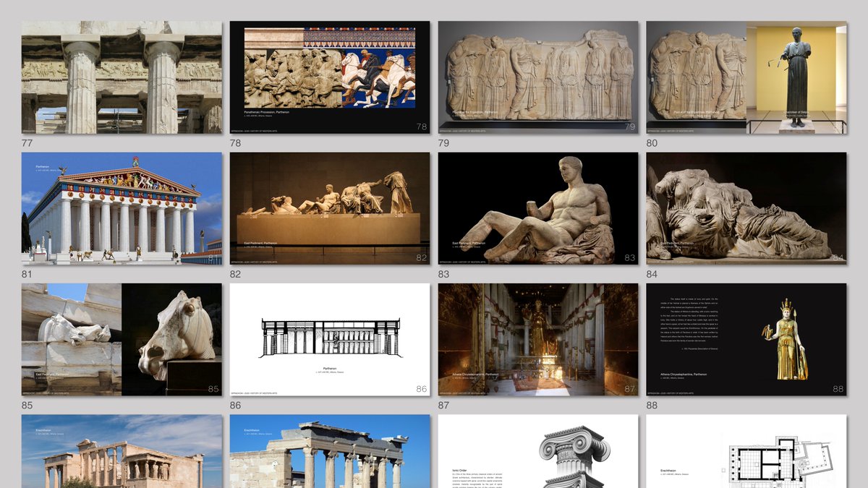Select slide 84 draped reclining goddesses
Viewport: 868px width, 488px height.
point(746,208)
